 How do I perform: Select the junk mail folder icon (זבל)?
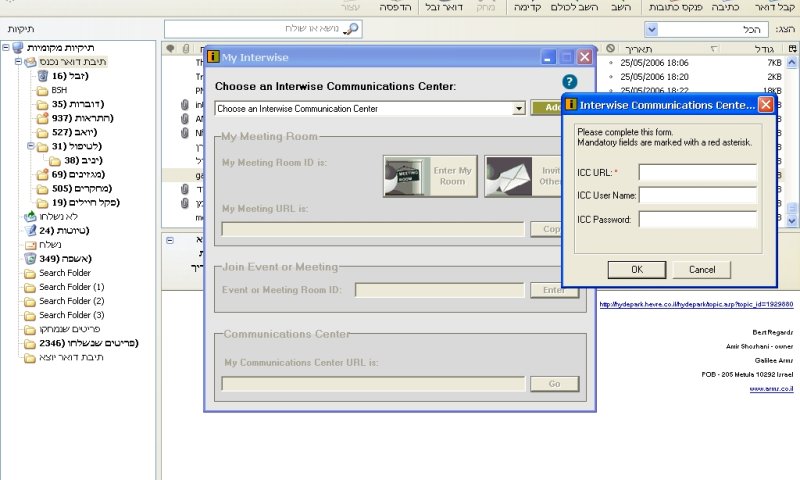[42, 76]
